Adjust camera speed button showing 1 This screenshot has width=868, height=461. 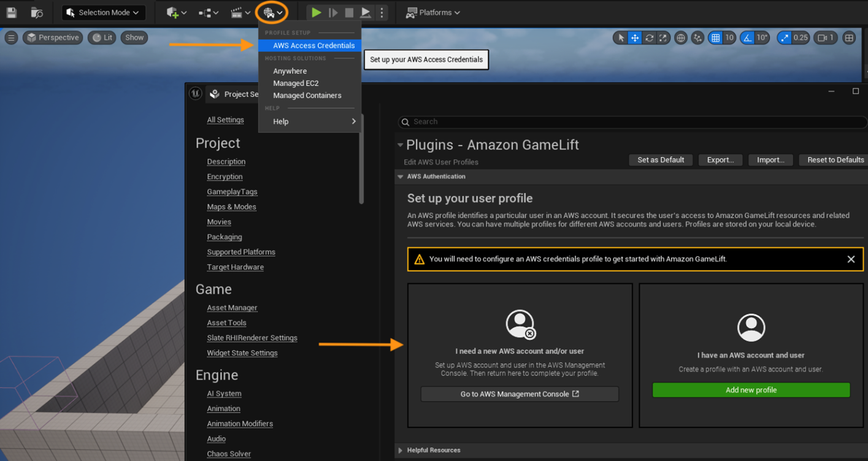[x=826, y=38]
